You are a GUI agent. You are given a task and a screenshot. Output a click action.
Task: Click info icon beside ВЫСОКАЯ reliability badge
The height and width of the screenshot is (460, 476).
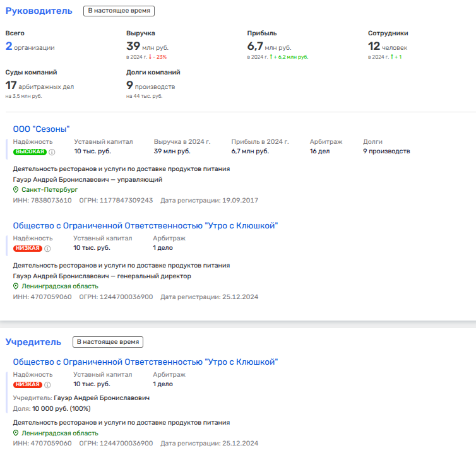pos(52,152)
